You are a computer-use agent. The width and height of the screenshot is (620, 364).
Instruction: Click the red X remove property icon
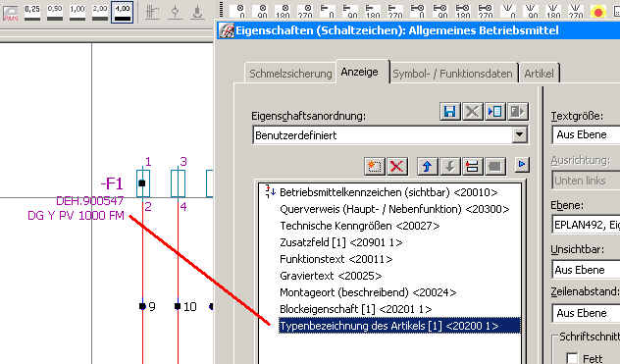pos(396,166)
